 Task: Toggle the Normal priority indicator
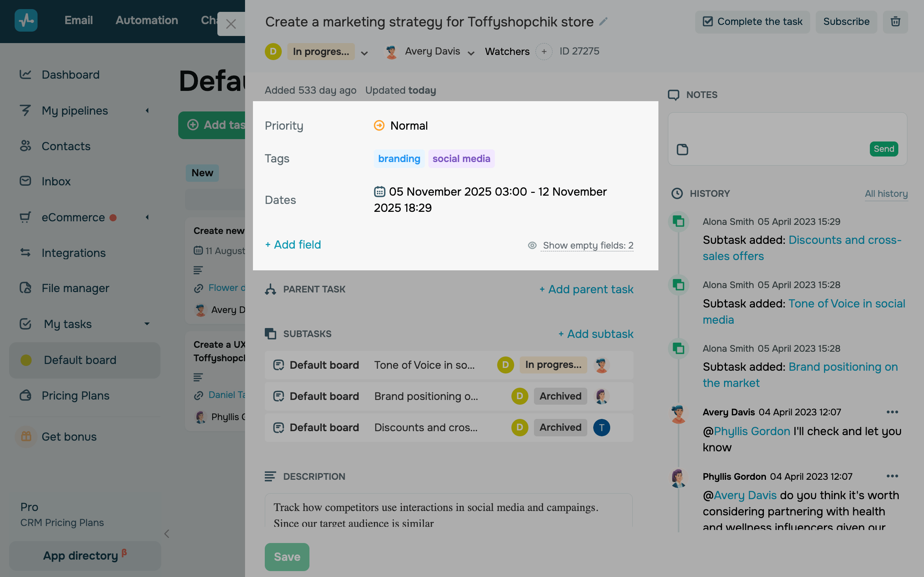(379, 126)
